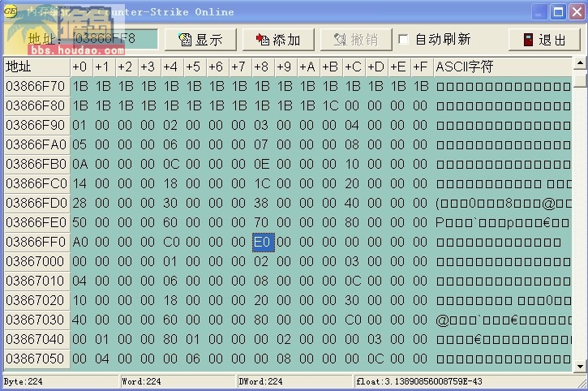The height and width of the screenshot is (391, 588).
Task: Click the ASCII字符 column header
Action: tap(503, 67)
